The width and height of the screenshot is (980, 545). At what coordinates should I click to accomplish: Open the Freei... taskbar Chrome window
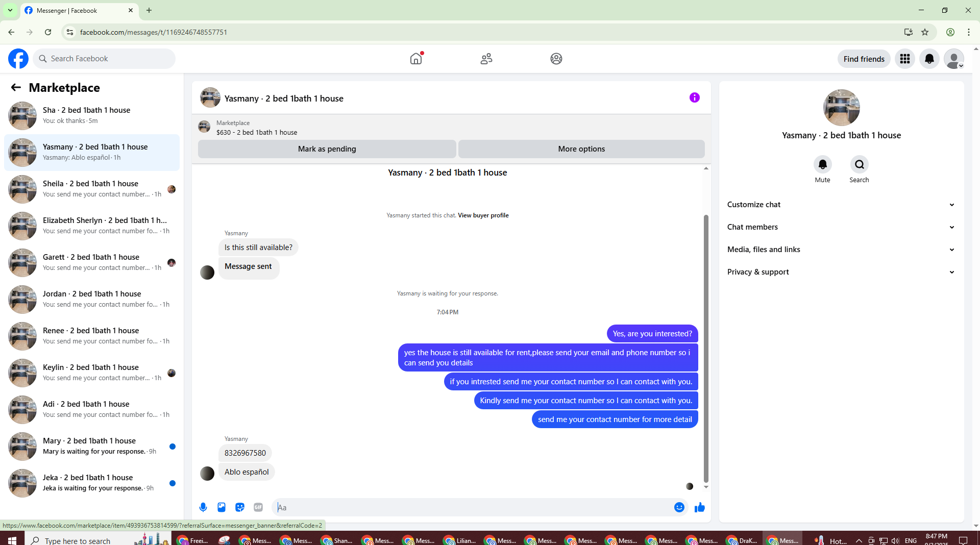pyautogui.click(x=193, y=540)
